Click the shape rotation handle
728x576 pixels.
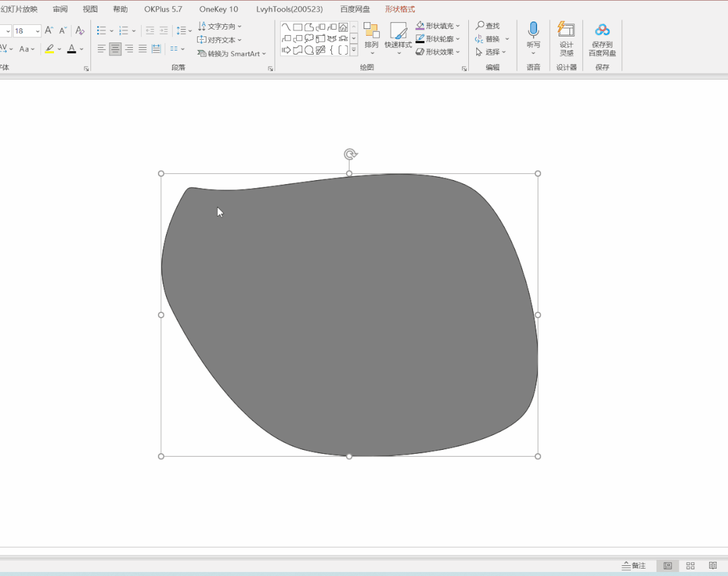tap(350, 154)
